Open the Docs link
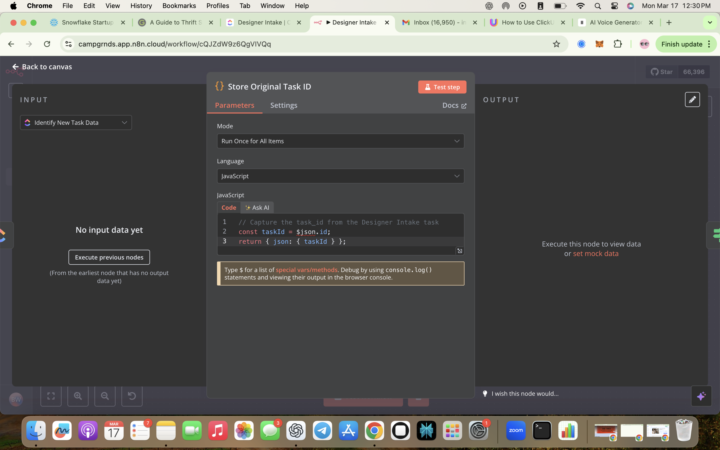Viewport: 720px width, 450px height. point(454,105)
